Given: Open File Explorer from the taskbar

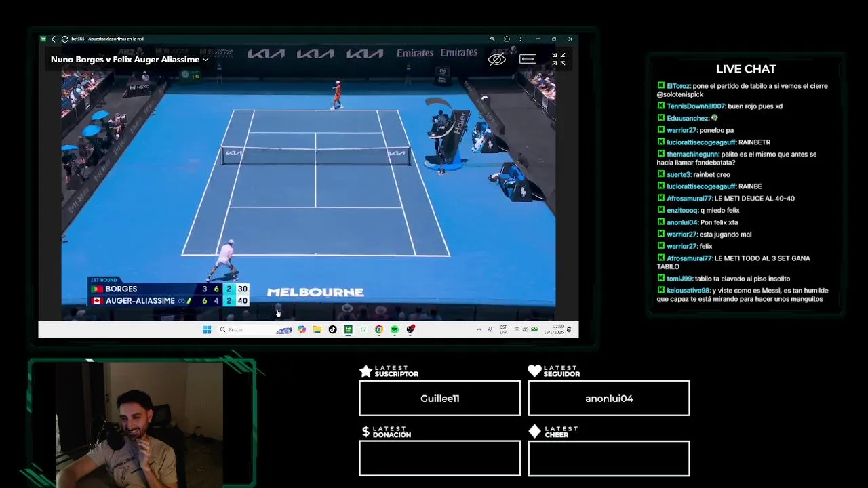Looking at the screenshot, I should click(317, 329).
